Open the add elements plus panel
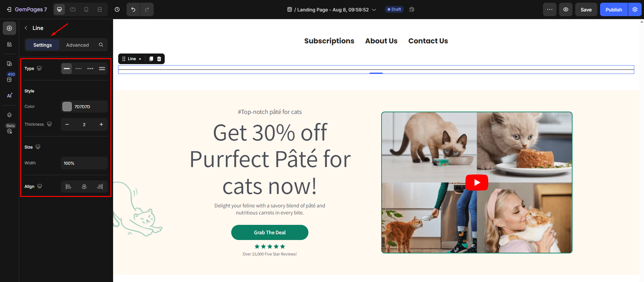This screenshot has height=282, width=644. [x=9, y=28]
